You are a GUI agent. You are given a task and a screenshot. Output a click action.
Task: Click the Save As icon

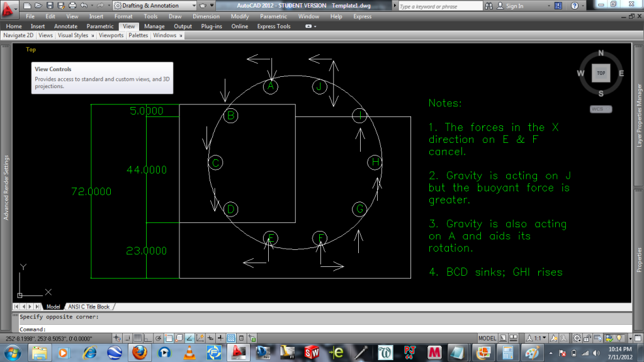click(x=61, y=5)
